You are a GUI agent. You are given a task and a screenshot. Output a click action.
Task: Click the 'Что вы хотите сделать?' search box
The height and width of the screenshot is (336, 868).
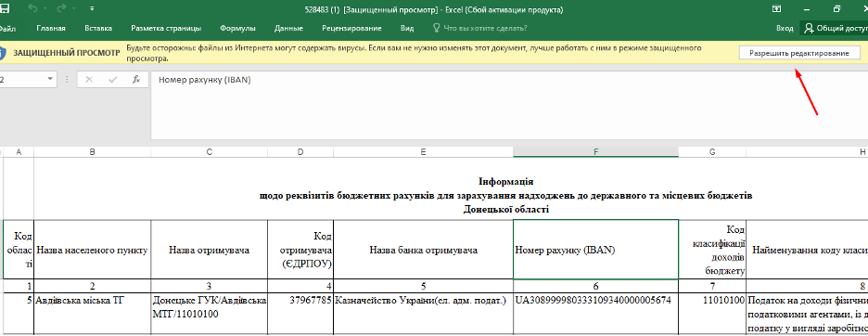tap(480, 28)
